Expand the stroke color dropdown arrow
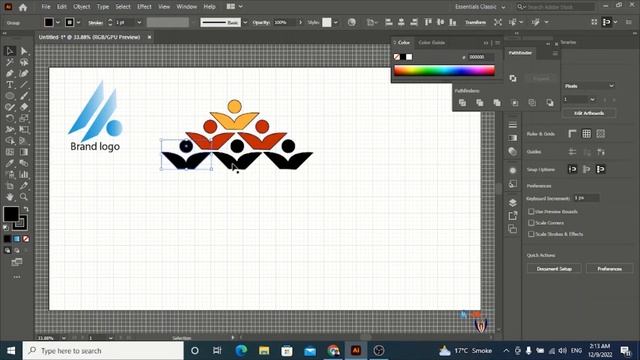 [78, 22]
